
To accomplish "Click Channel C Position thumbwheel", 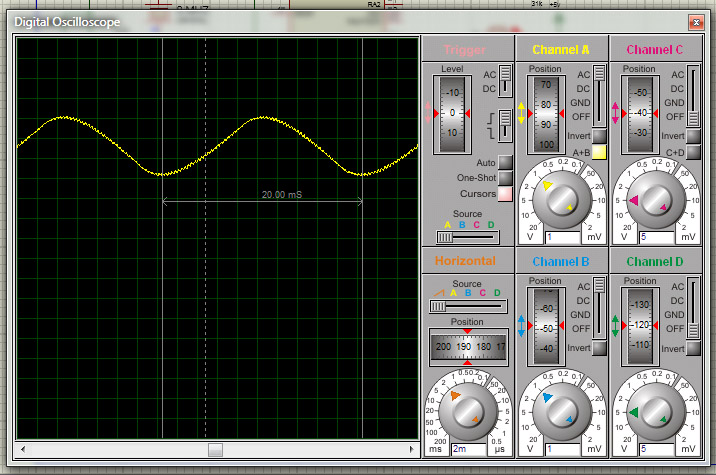I will coord(640,114).
